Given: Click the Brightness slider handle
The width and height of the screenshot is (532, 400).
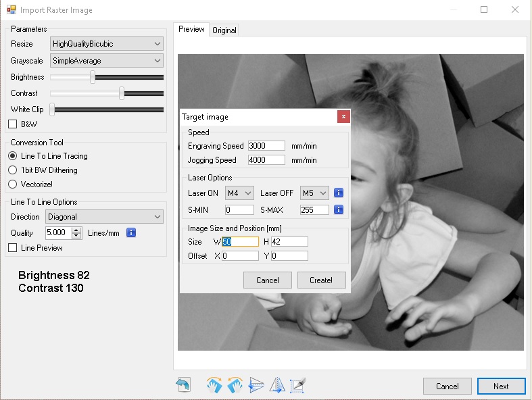Looking at the screenshot, I should click(x=93, y=77).
